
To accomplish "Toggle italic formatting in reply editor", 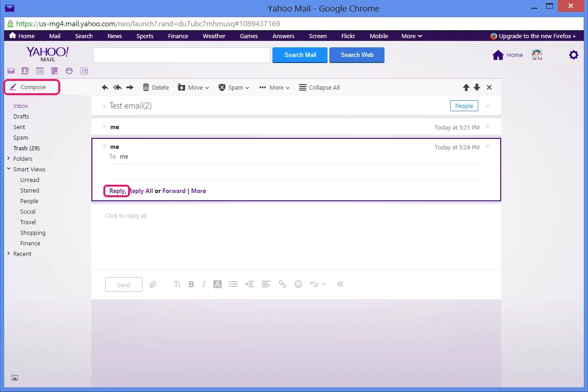I will point(204,284).
